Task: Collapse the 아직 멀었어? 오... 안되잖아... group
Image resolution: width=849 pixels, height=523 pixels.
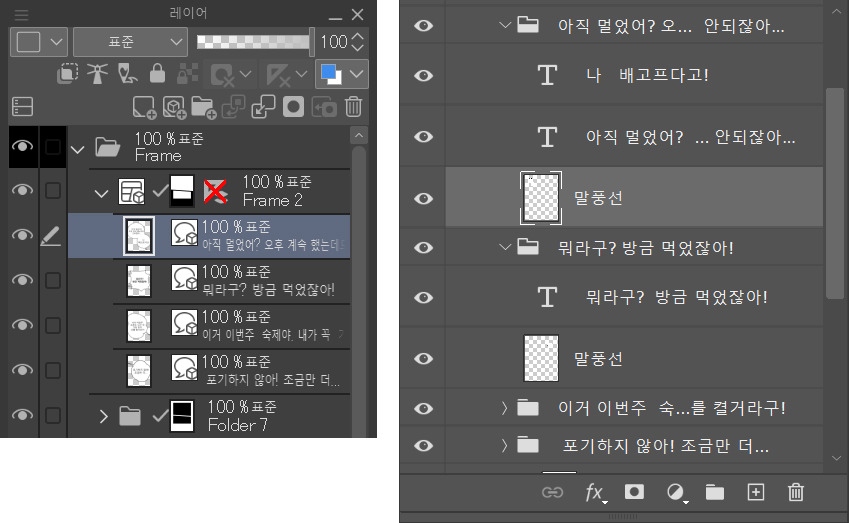Action: pyautogui.click(x=505, y=25)
